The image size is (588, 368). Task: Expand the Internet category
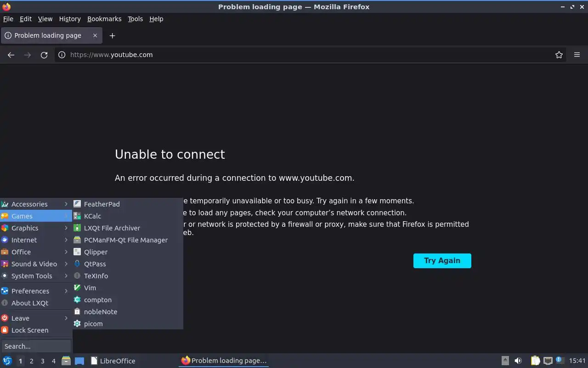36,240
